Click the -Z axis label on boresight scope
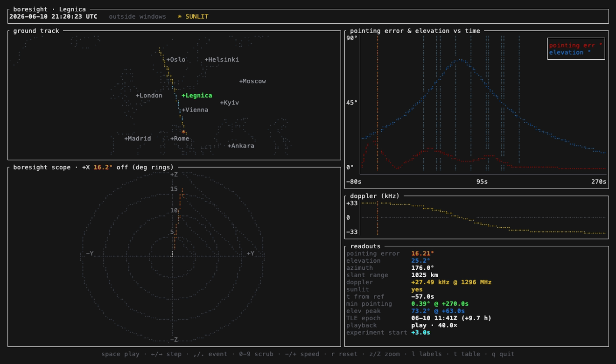 pyautogui.click(x=174, y=340)
